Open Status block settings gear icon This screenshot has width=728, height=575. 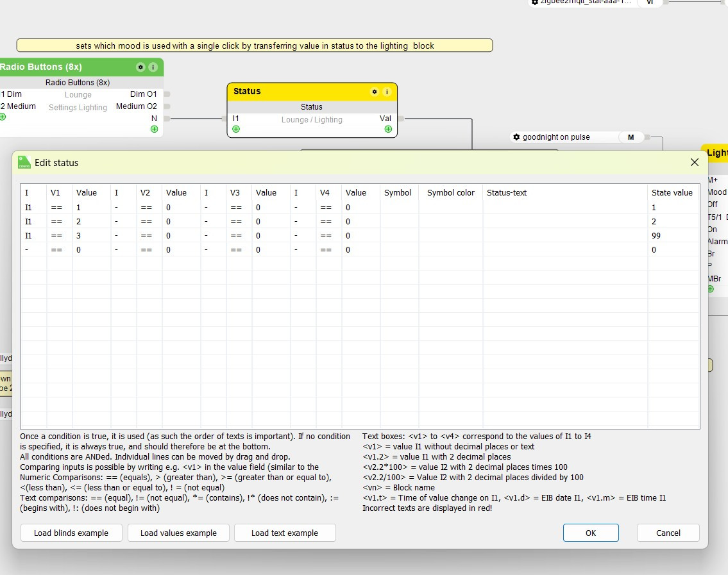375,92
